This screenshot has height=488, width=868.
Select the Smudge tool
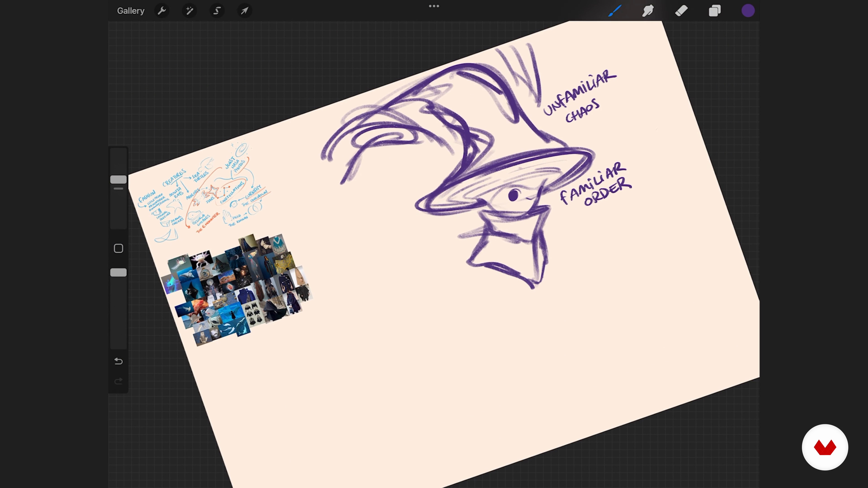tap(648, 11)
